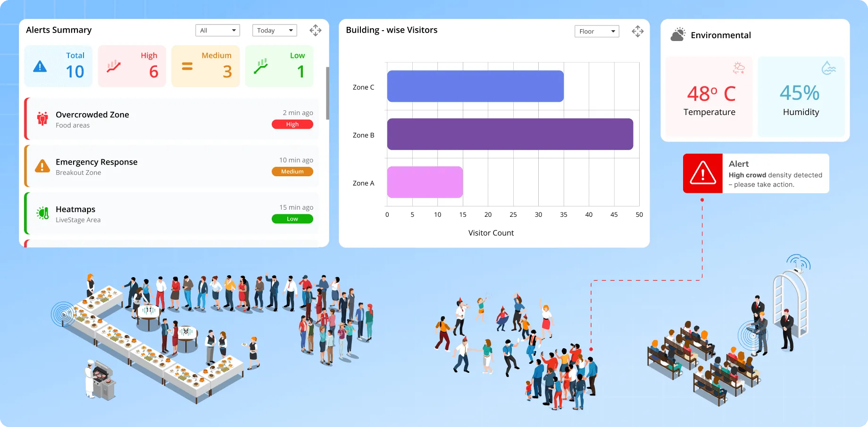
Task: Click the red High severity badge
Action: (292, 124)
